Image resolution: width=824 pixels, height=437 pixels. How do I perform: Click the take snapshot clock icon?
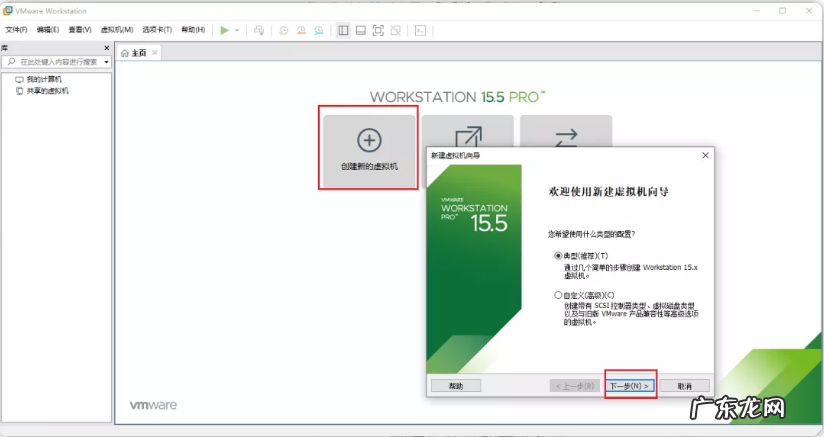click(x=284, y=30)
